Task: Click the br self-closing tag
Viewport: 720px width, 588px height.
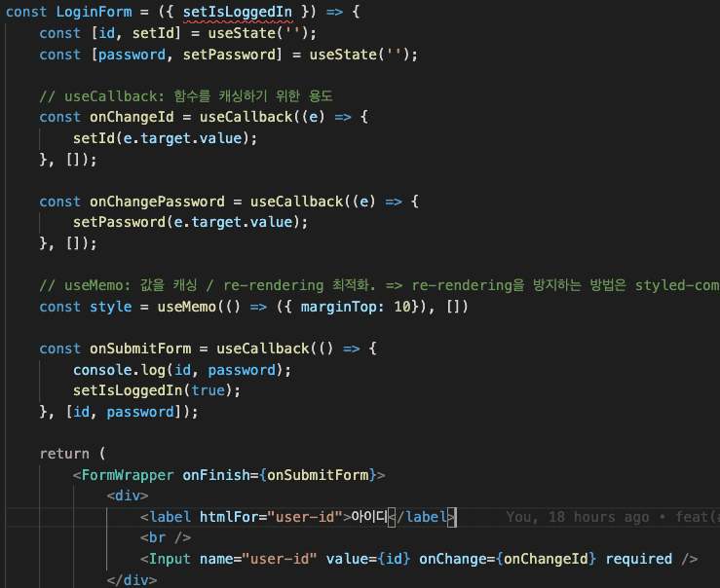Action: coord(166,537)
